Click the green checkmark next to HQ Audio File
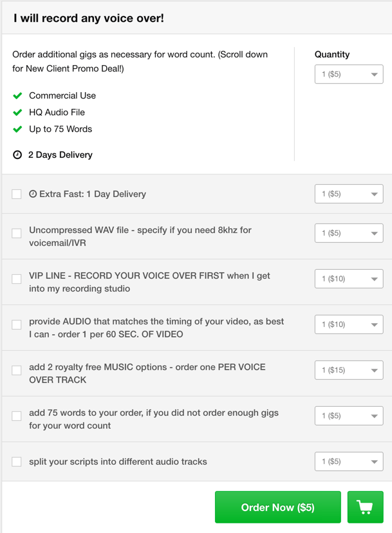392x533 pixels. point(17,112)
